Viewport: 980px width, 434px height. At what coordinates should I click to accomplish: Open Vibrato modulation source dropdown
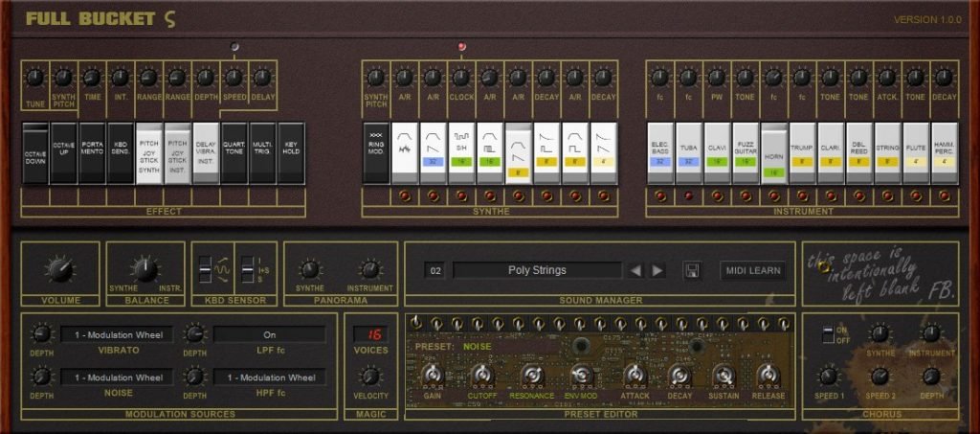[117, 334]
